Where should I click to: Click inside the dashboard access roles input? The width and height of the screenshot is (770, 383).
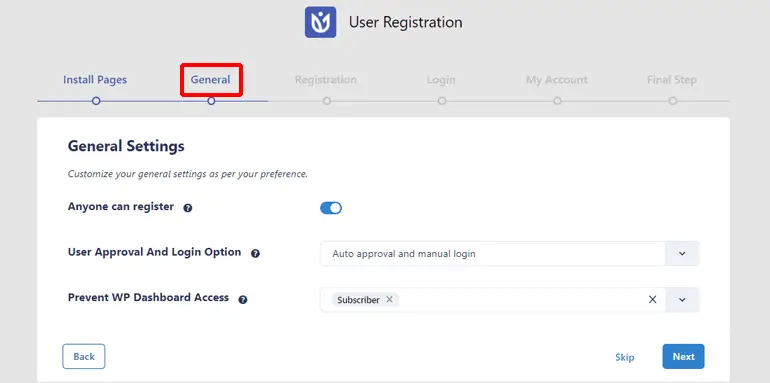click(x=521, y=300)
